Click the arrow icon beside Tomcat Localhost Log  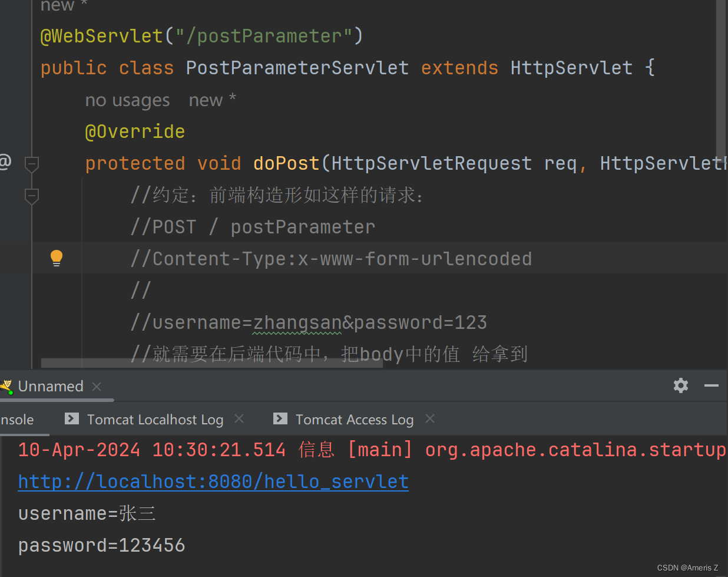click(71, 419)
